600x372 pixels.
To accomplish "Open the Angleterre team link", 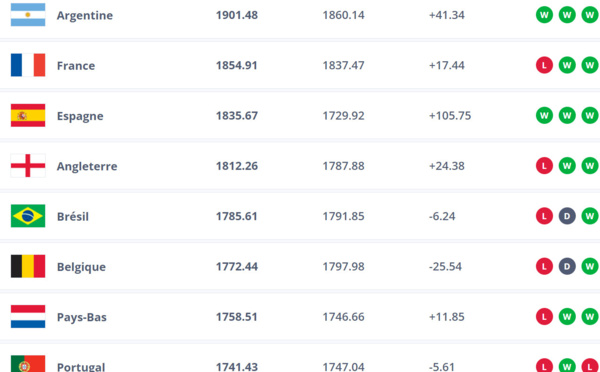I will [x=87, y=166].
